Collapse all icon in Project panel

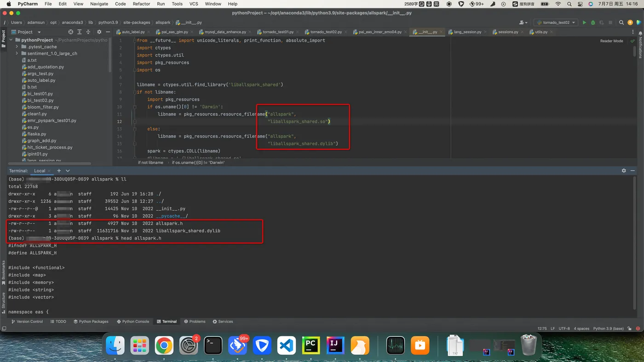coord(88,32)
